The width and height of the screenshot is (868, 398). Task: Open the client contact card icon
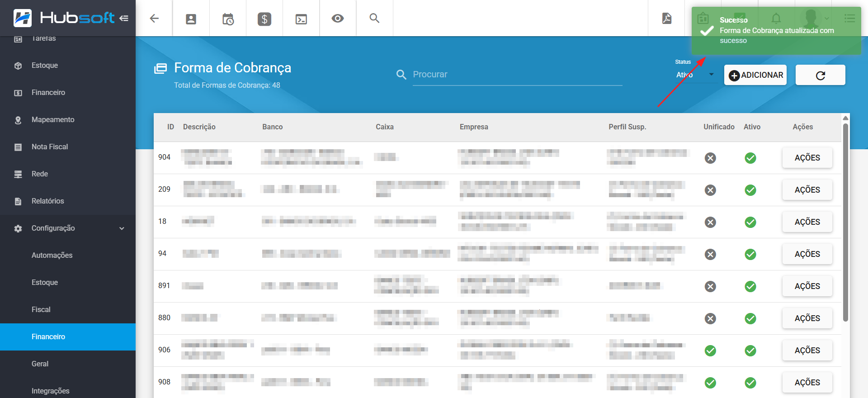coord(191,19)
